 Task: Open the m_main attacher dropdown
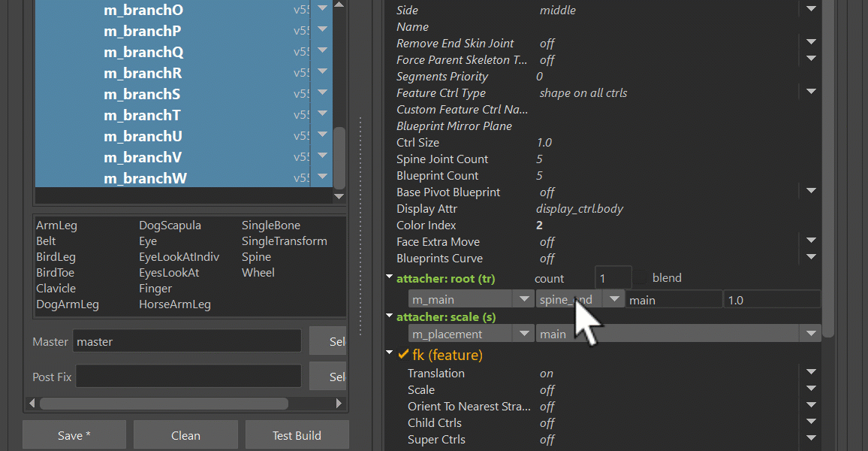523,299
